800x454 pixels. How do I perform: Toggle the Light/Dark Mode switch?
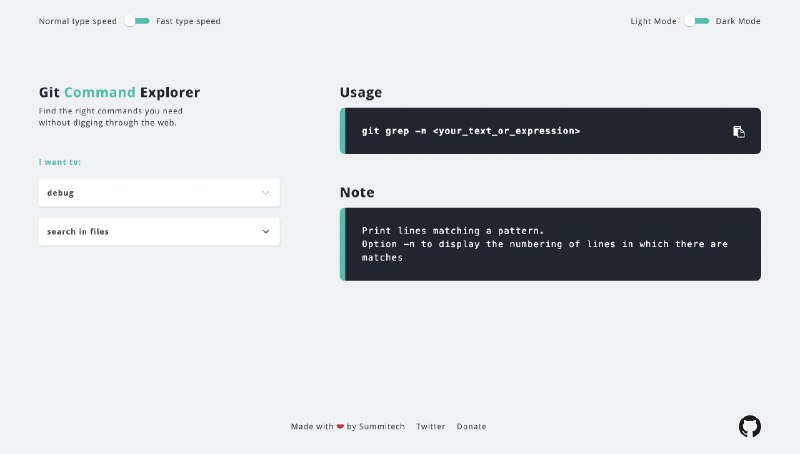(x=697, y=21)
